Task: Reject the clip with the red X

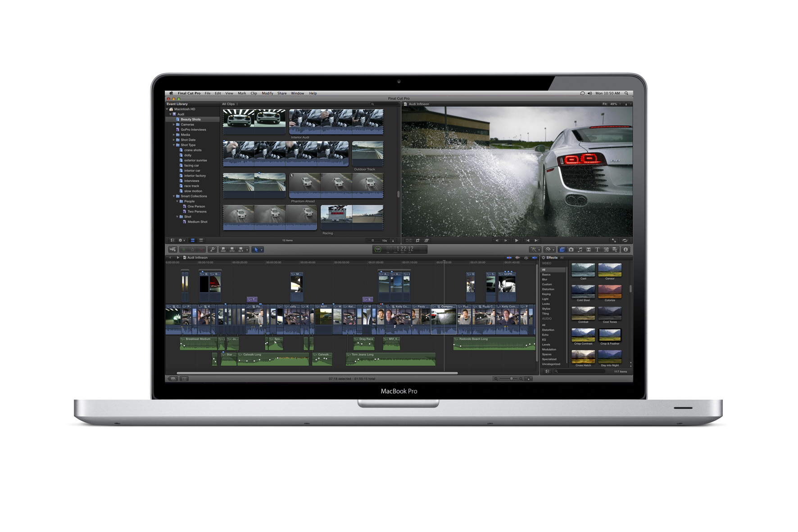Action: click(201, 250)
